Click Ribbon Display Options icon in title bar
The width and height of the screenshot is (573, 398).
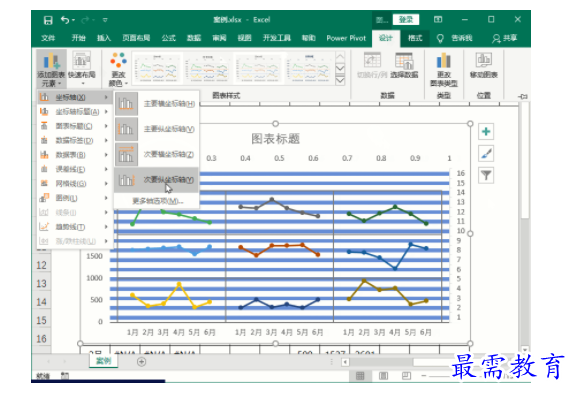tap(438, 20)
